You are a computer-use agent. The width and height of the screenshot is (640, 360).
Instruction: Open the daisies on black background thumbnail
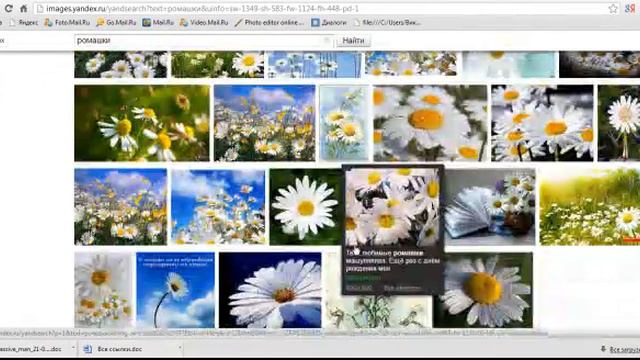542,123
